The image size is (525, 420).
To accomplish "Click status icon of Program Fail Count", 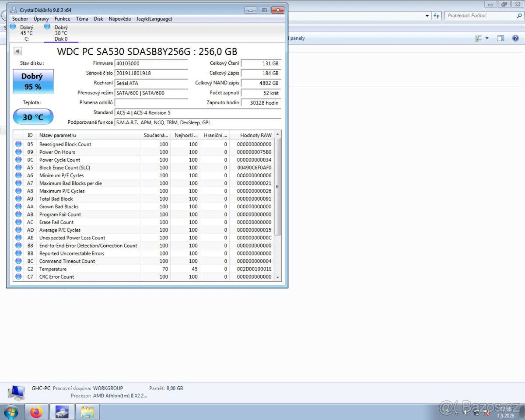I will coord(18,214).
